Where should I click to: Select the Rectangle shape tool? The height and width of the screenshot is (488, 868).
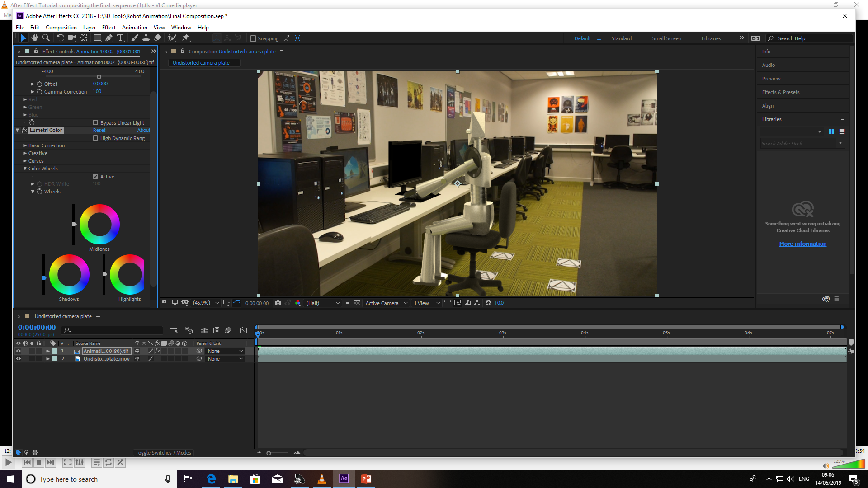pyautogui.click(x=97, y=38)
